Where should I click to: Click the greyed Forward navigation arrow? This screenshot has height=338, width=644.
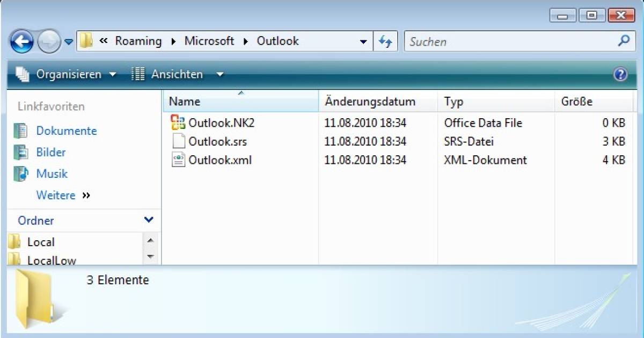(49, 41)
